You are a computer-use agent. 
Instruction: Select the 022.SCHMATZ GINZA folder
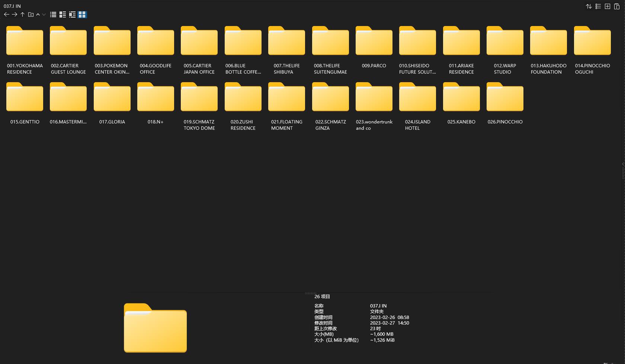click(x=330, y=106)
